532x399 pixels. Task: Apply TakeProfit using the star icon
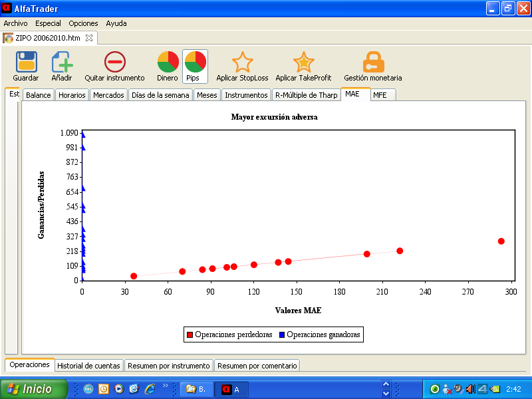pos(303,63)
